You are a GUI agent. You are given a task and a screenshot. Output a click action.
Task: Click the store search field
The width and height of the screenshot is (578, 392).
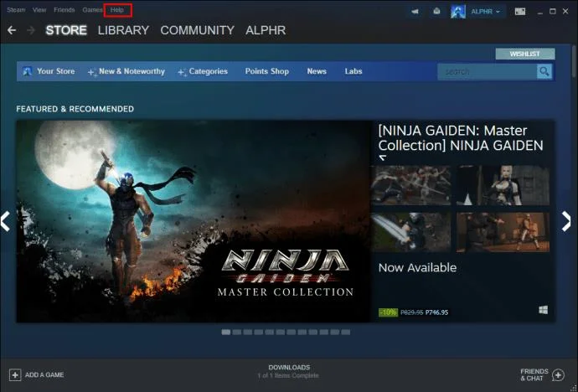487,71
